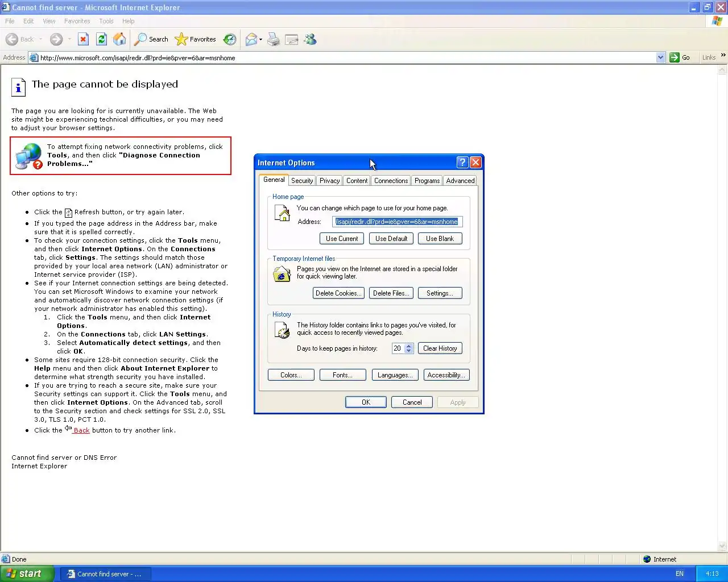Click the blue information page icon
The image size is (728, 582).
pyautogui.click(x=19, y=87)
